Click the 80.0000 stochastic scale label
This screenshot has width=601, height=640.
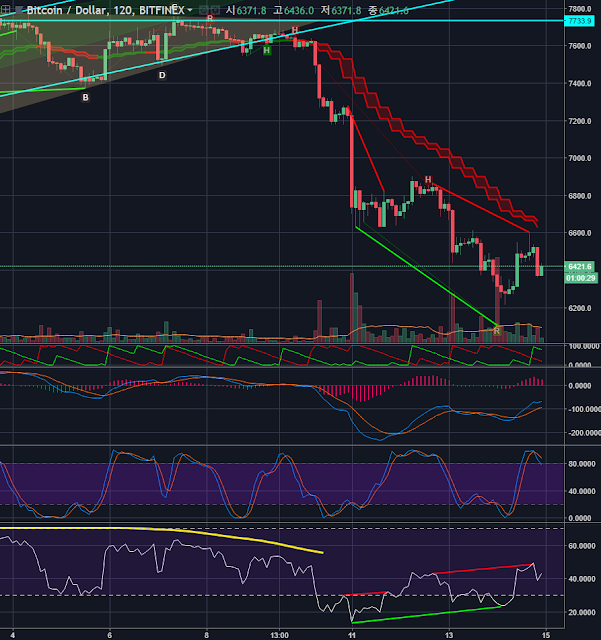pos(582,464)
